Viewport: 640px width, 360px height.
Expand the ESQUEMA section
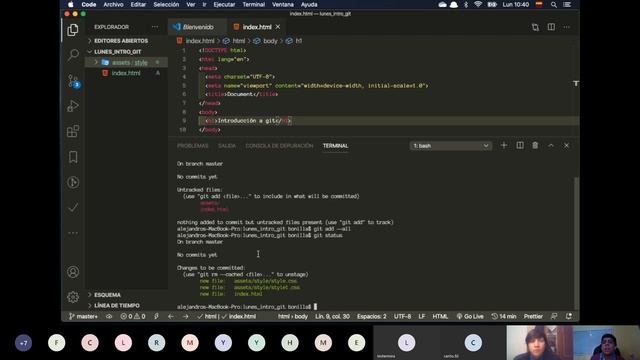pyautogui.click(x=107, y=295)
